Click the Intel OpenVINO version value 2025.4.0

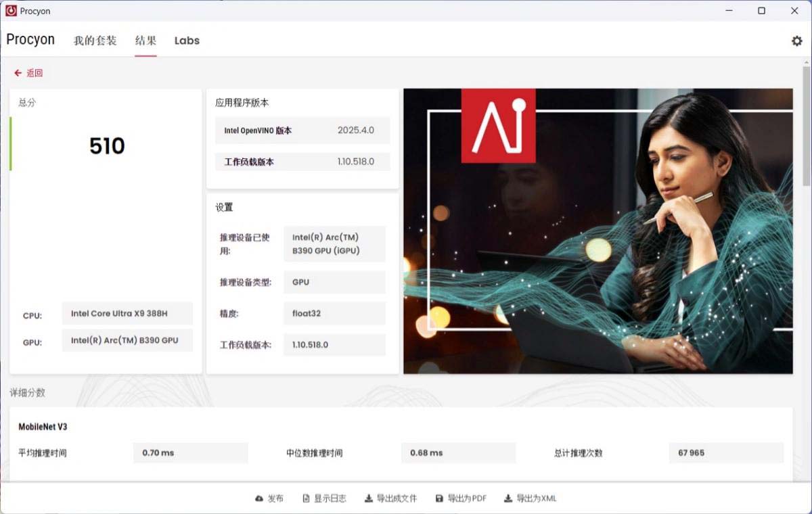click(356, 131)
